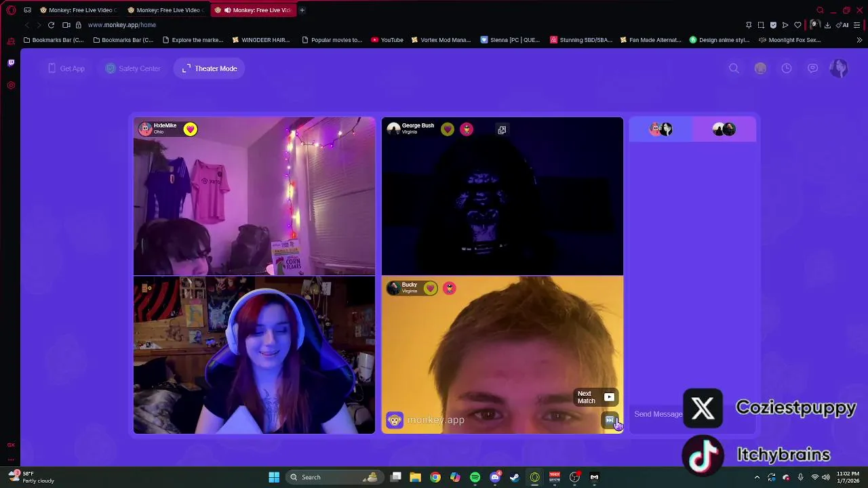Image resolution: width=868 pixels, height=488 pixels.
Task: Open the browser easy setup menu
Action: point(857,25)
